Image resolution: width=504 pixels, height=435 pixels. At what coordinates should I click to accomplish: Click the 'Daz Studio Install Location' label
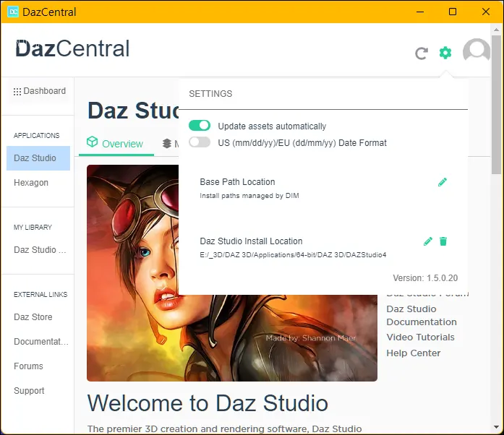[x=251, y=241]
